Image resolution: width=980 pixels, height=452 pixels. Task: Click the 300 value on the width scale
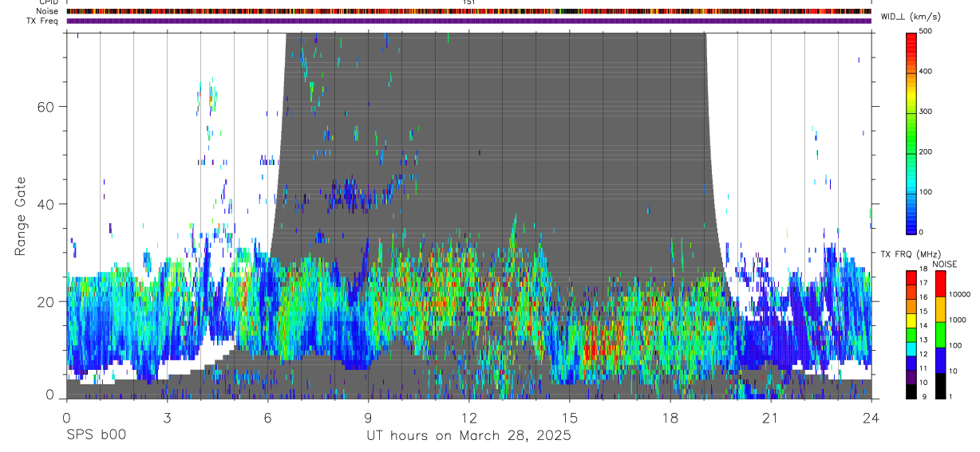tap(927, 112)
